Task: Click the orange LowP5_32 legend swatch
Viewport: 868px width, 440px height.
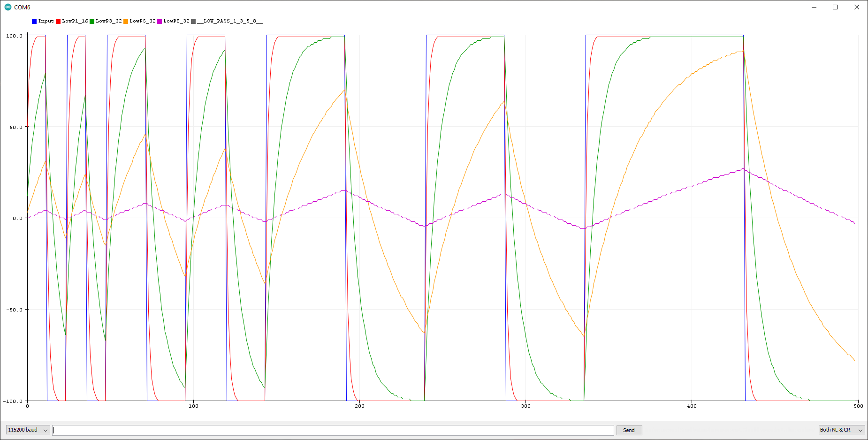Action: [x=126, y=22]
